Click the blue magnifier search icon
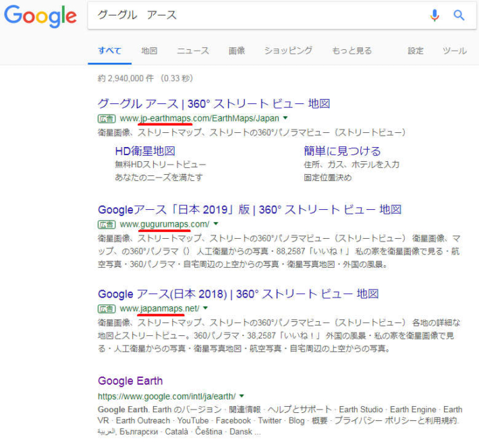The height and width of the screenshot is (448, 479). [459, 15]
